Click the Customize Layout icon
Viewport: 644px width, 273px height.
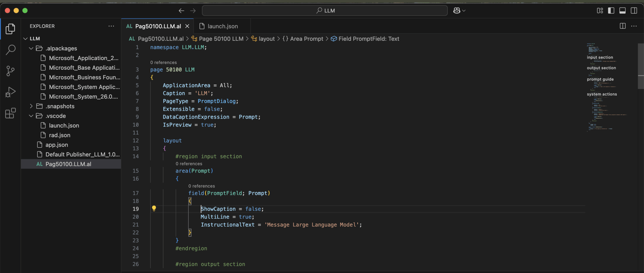[600, 11]
